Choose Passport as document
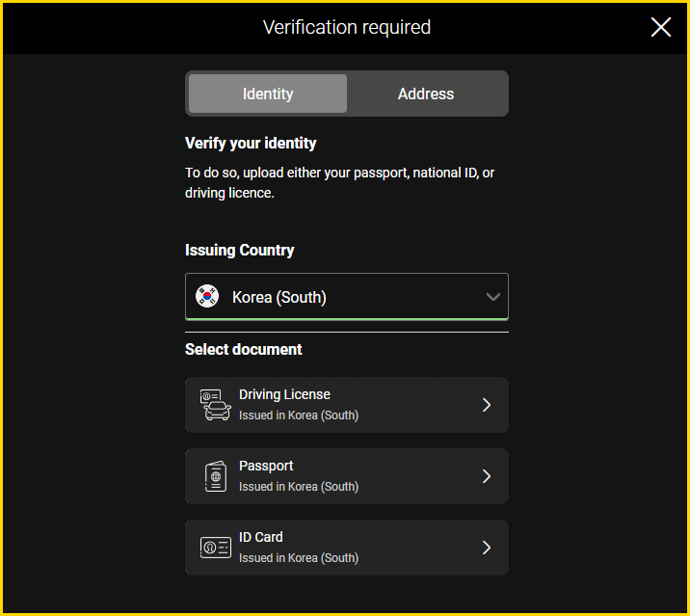The height and width of the screenshot is (616, 690). [x=347, y=476]
